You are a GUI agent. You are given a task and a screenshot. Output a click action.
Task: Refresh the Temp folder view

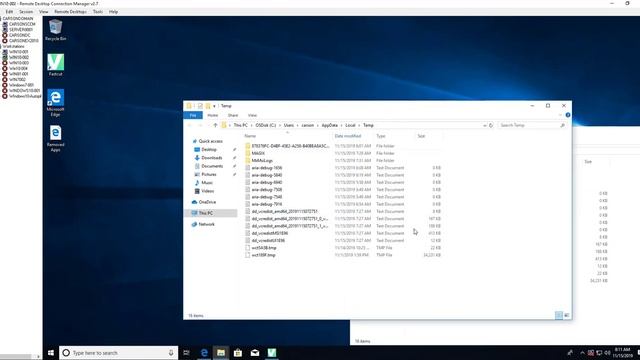pos(491,125)
